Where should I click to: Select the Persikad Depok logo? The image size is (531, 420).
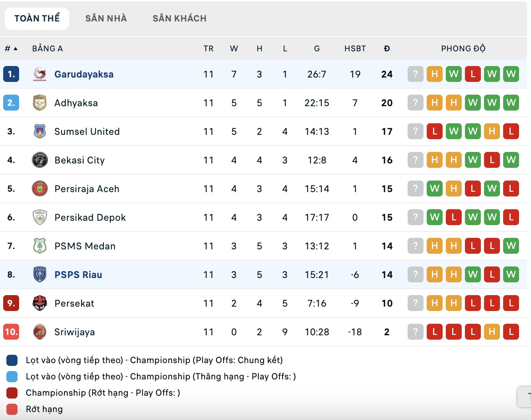click(39, 217)
